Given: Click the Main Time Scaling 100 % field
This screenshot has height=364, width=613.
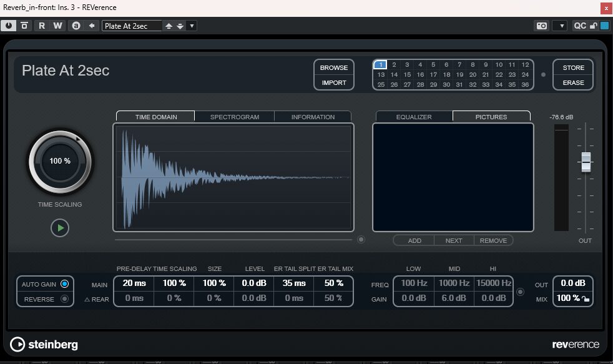Looking at the screenshot, I should (x=174, y=283).
